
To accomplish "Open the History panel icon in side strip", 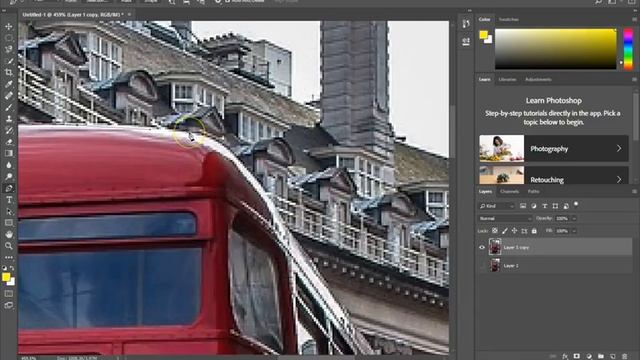I will coord(466,24).
